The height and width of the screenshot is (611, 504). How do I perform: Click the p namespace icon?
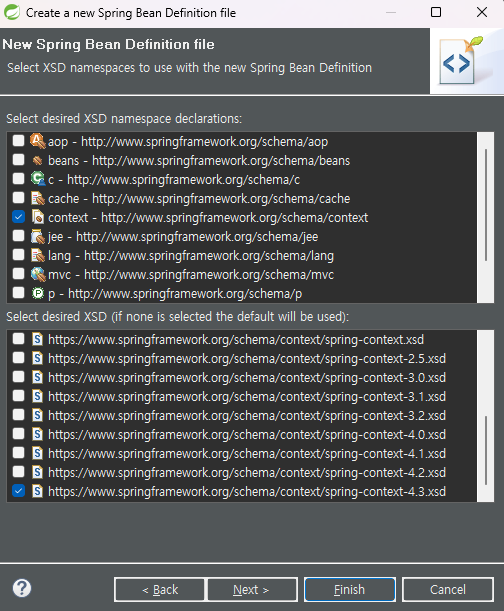pyautogui.click(x=38, y=293)
